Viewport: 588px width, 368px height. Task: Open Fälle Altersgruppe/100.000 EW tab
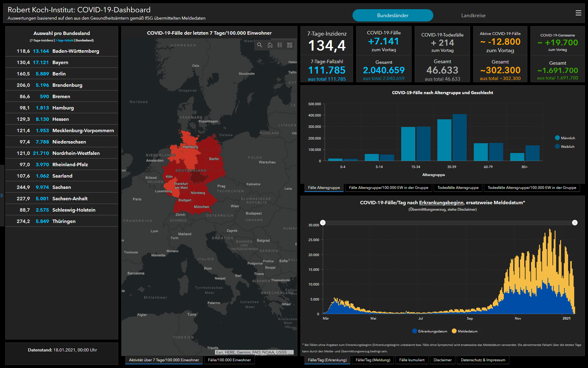[x=389, y=188]
